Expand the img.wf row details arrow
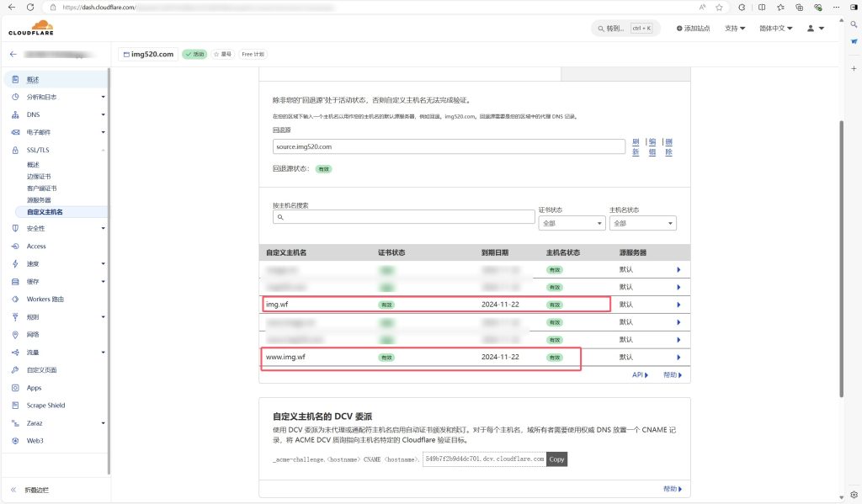Screen dimensions: 862x504 point(678,305)
